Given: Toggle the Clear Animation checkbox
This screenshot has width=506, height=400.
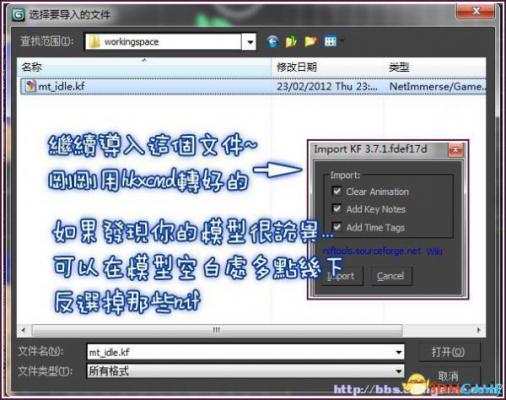Looking at the screenshot, I should click(337, 191).
